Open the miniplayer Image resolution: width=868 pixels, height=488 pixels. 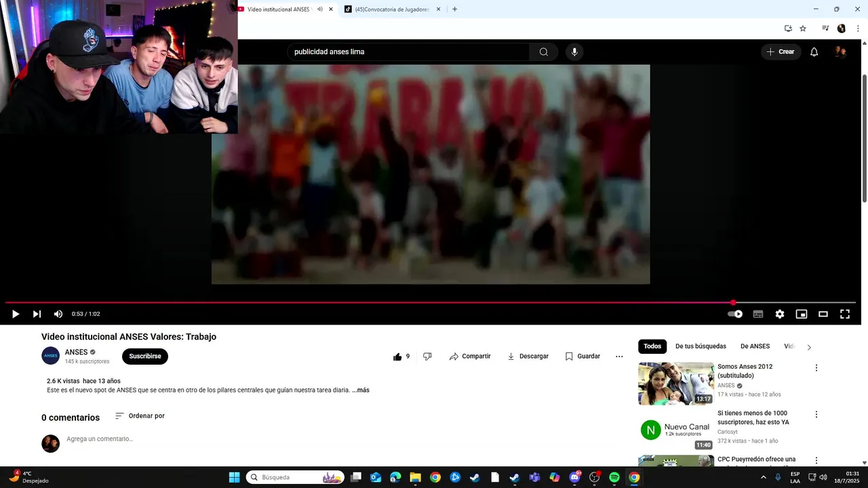tap(802, 314)
